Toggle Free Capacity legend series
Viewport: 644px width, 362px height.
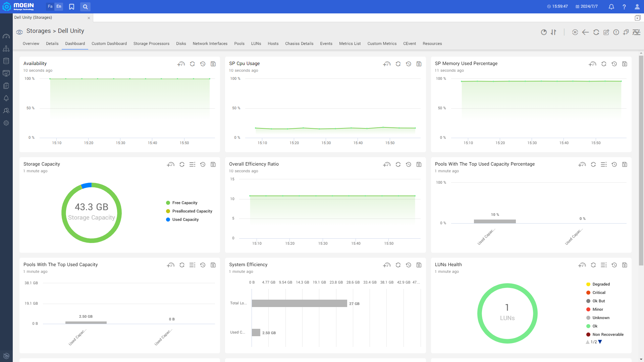click(181, 203)
